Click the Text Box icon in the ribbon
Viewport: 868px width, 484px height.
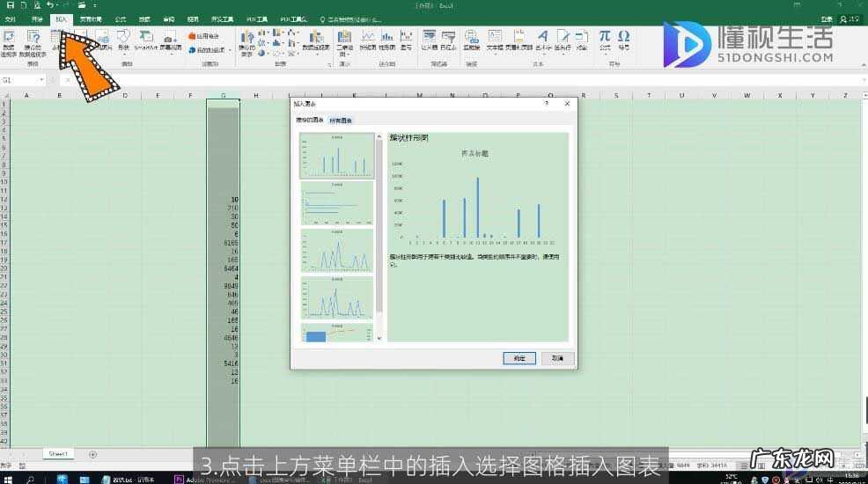click(494, 39)
